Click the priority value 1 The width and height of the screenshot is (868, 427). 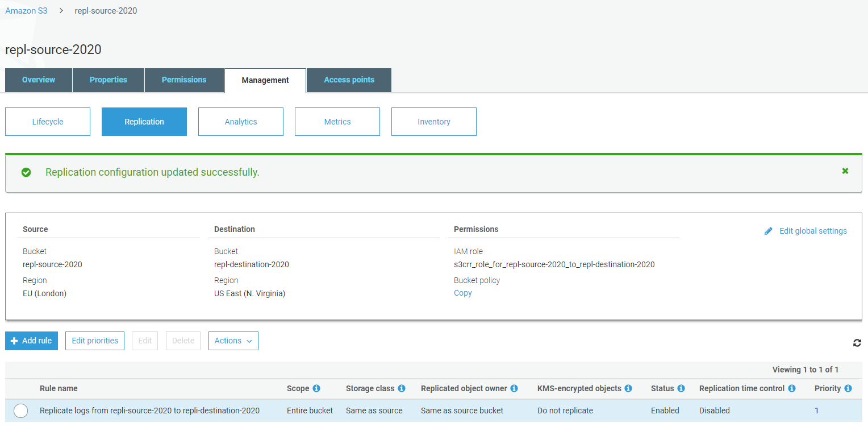pos(817,411)
